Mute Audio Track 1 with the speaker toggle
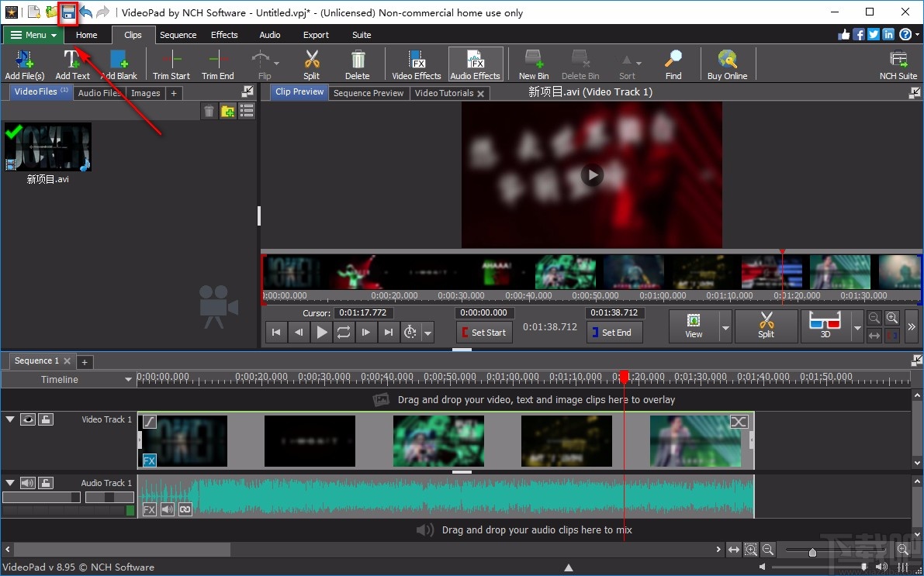The image size is (924, 576). 28,482
